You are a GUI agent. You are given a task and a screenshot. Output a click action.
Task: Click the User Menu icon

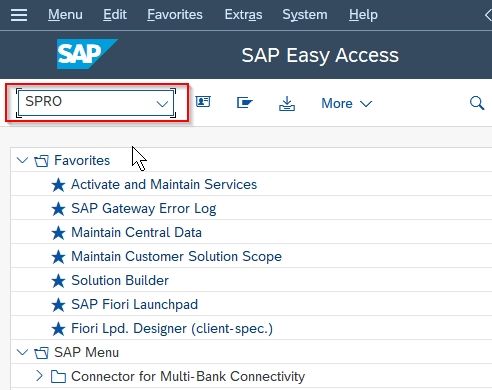pyautogui.click(x=203, y=102)
